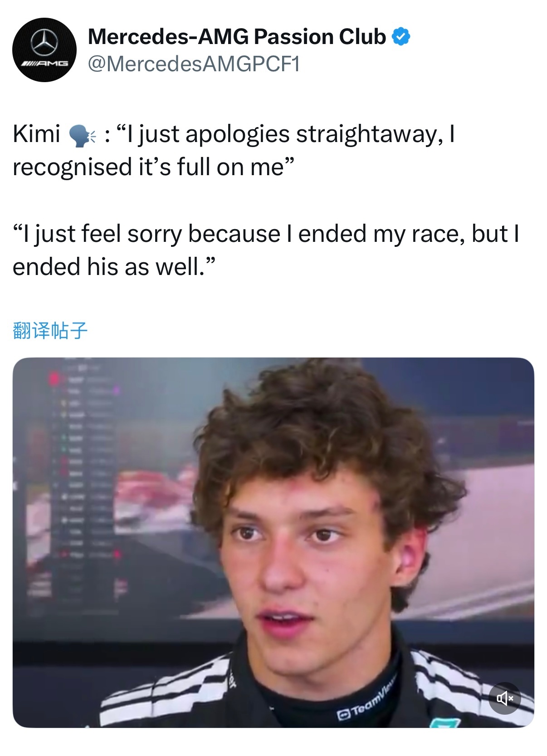Tap the "I just apologies straightaway" text
The height and width of the screenshot is (756, 547).
pos(281,134)
